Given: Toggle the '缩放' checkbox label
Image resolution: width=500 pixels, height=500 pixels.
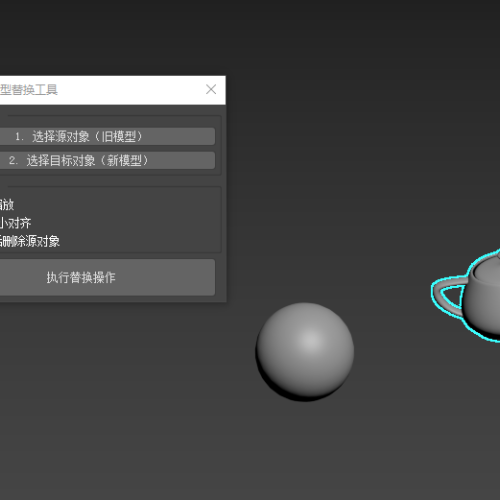Looking at the screenshot, I should [7, 205].
